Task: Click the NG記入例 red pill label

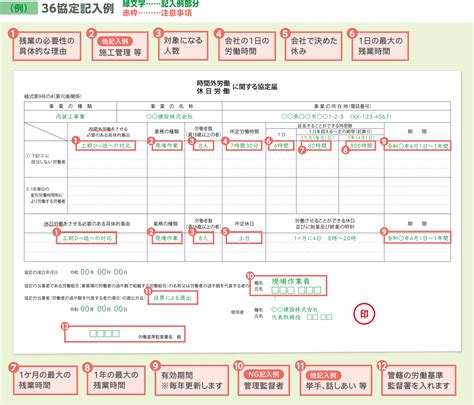Action: (264, 374)
